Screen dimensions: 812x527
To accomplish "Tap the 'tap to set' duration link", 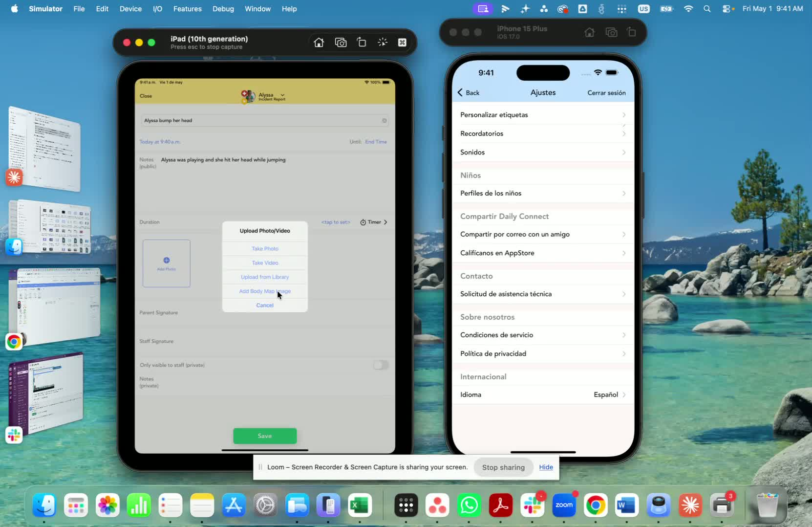I will pos(336,222).
